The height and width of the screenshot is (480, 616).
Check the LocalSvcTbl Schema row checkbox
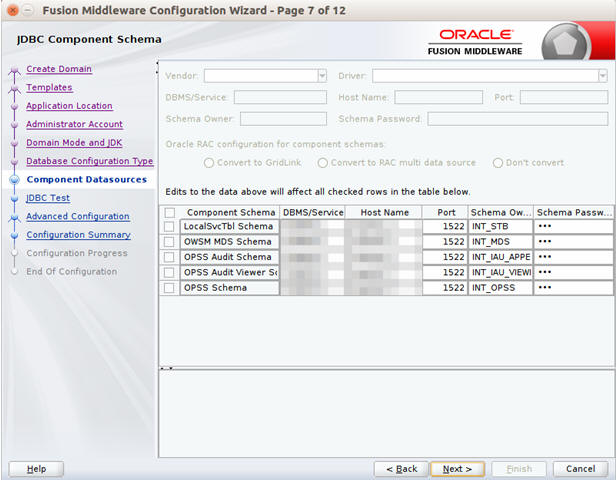click(169, 227)
